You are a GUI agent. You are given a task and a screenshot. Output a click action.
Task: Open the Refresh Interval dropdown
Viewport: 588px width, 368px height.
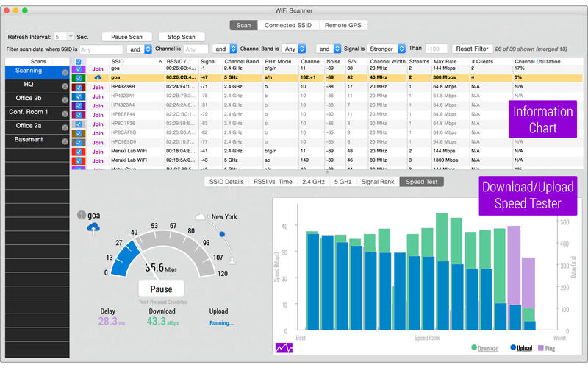tap(70, 36)
